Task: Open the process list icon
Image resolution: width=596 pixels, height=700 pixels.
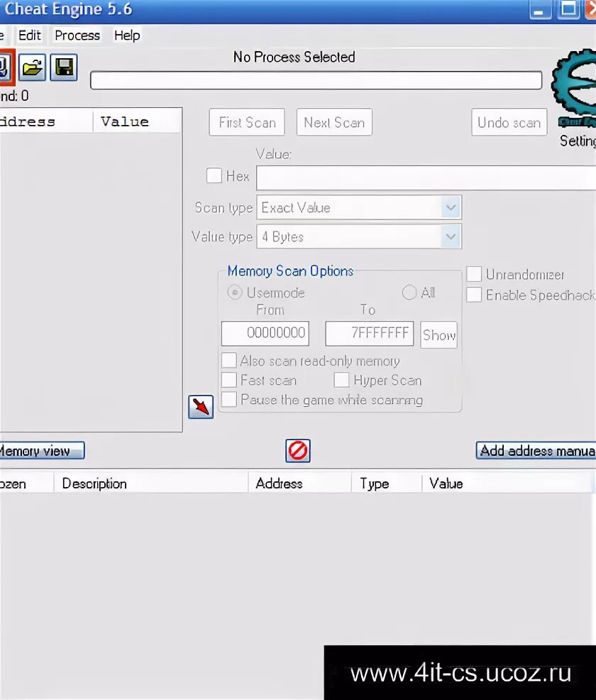Action: pos(6,67)
